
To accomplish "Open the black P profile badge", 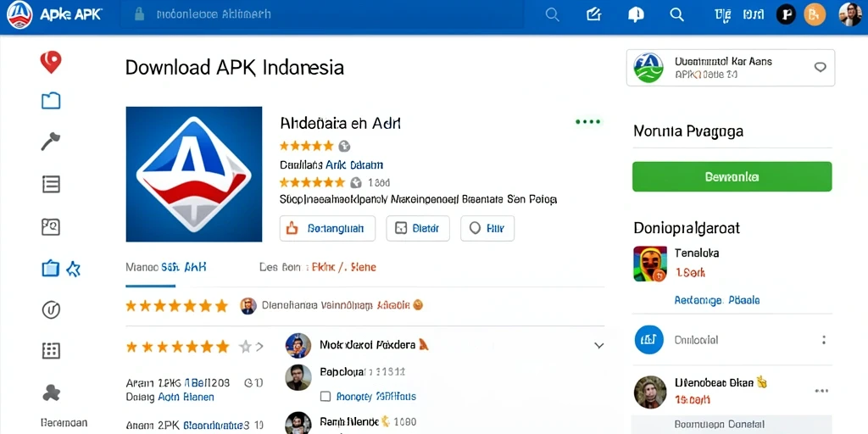I will (x=786, y=15).
